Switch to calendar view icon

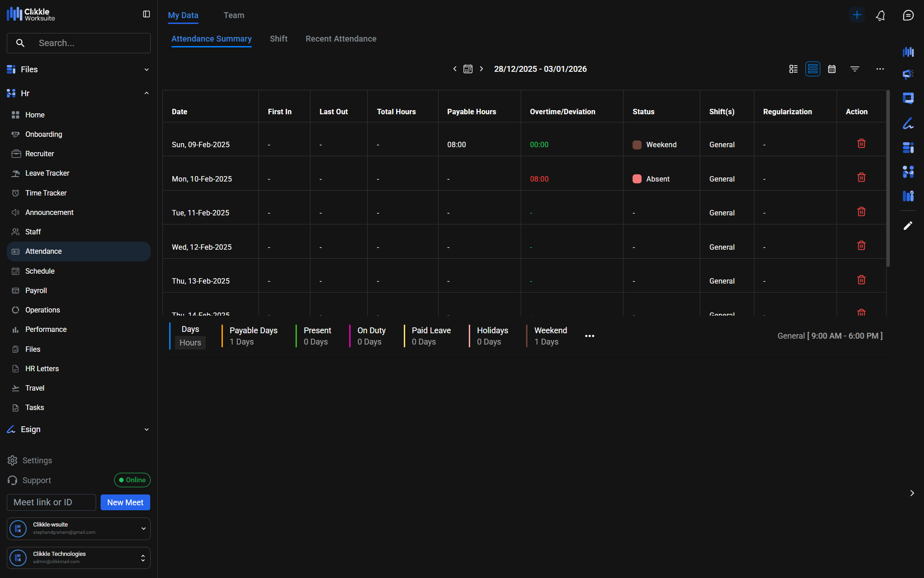[832, 69]
